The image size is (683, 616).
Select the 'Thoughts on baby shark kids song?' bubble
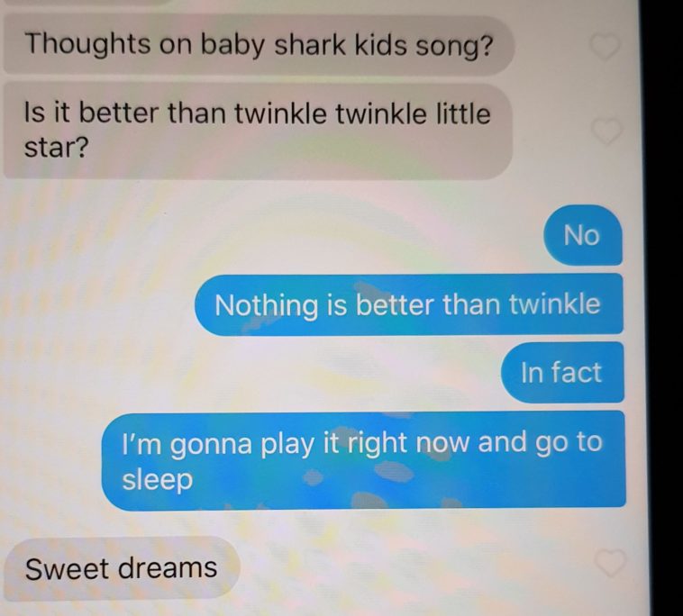[x=259, y=45]
